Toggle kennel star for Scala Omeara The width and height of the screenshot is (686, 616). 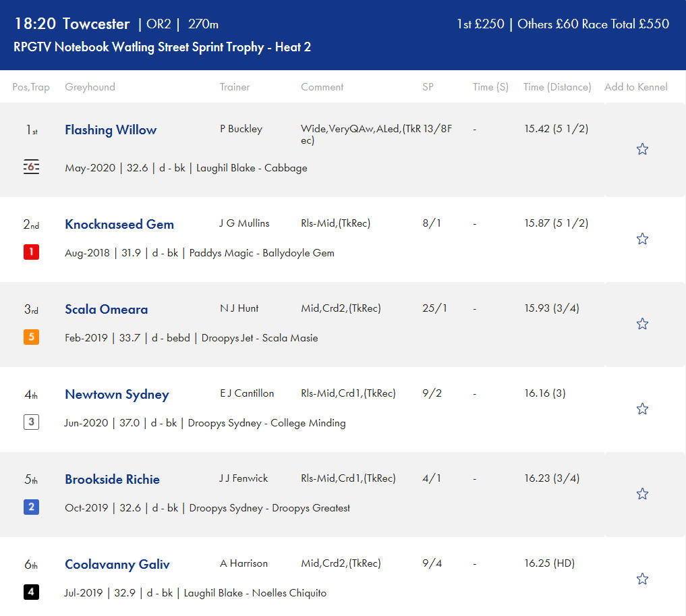coord(642,324)
